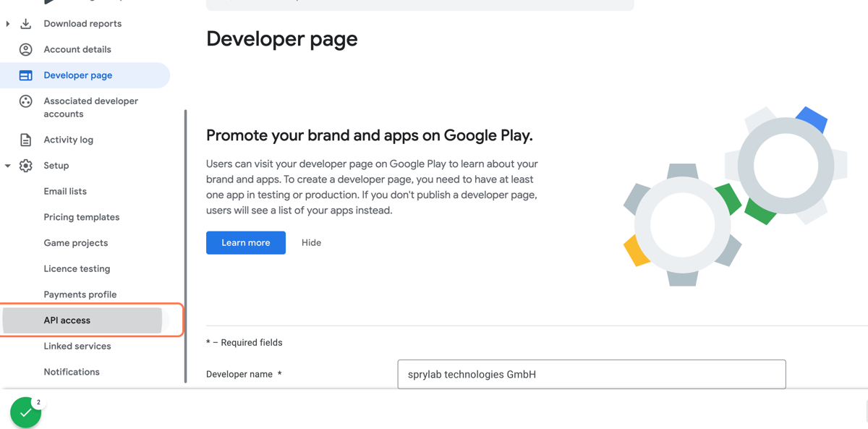Click the Developer page web icon
The image size is (868, 429).
click(x=25, y=75)
